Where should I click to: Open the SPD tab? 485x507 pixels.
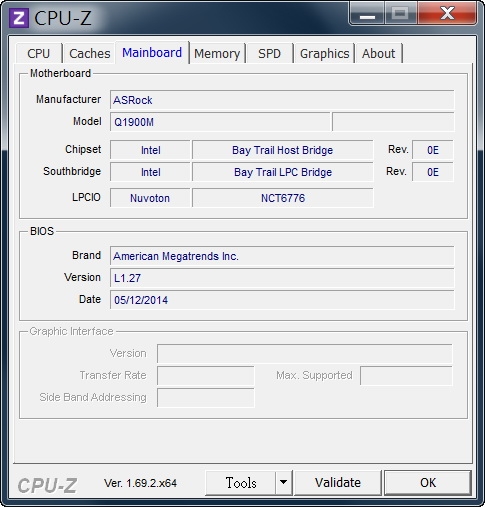(x=269, y=53)
